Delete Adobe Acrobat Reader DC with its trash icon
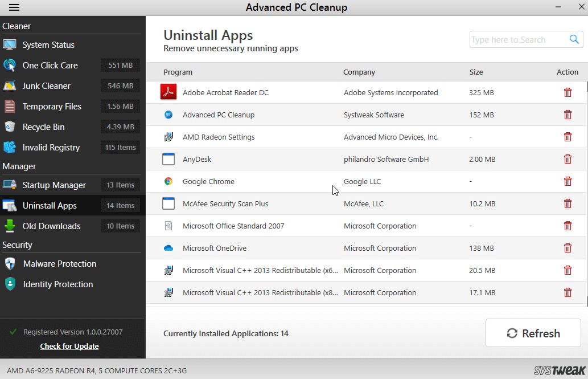The height and width of the screenshot is (379, 588). (568, 92)
